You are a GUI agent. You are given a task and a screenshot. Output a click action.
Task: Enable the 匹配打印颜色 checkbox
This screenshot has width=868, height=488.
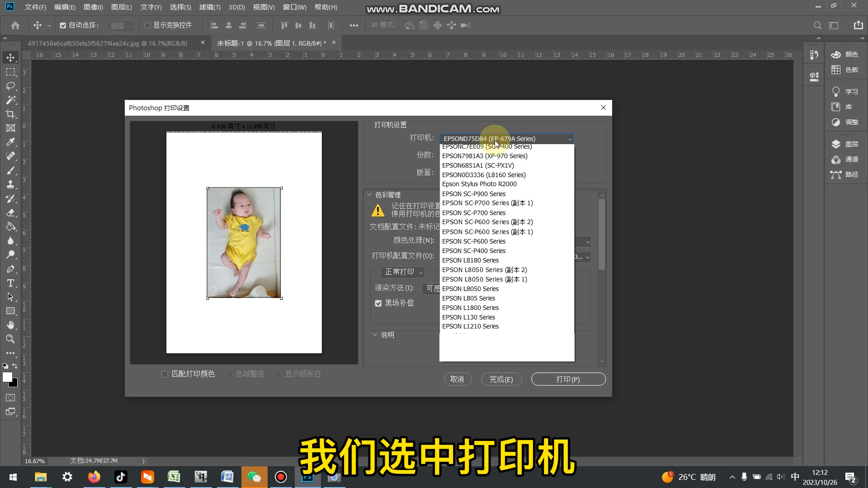click(x=165, y=374)
